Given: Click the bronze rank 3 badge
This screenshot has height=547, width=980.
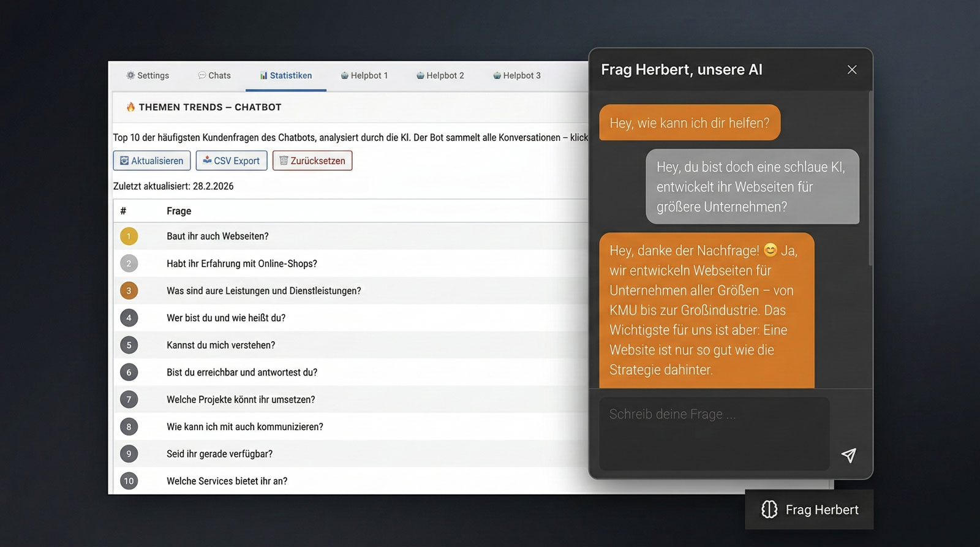Looking at the screenshot, I should (129, 291).
